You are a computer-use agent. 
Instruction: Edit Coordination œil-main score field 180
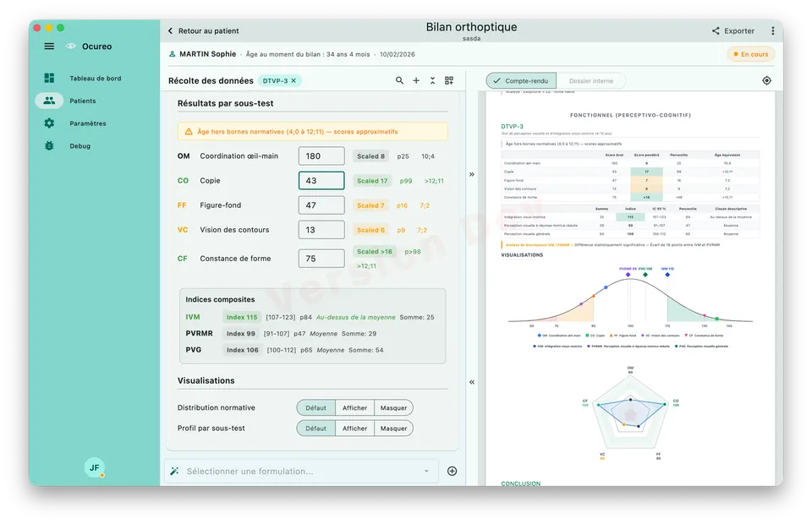321,156
